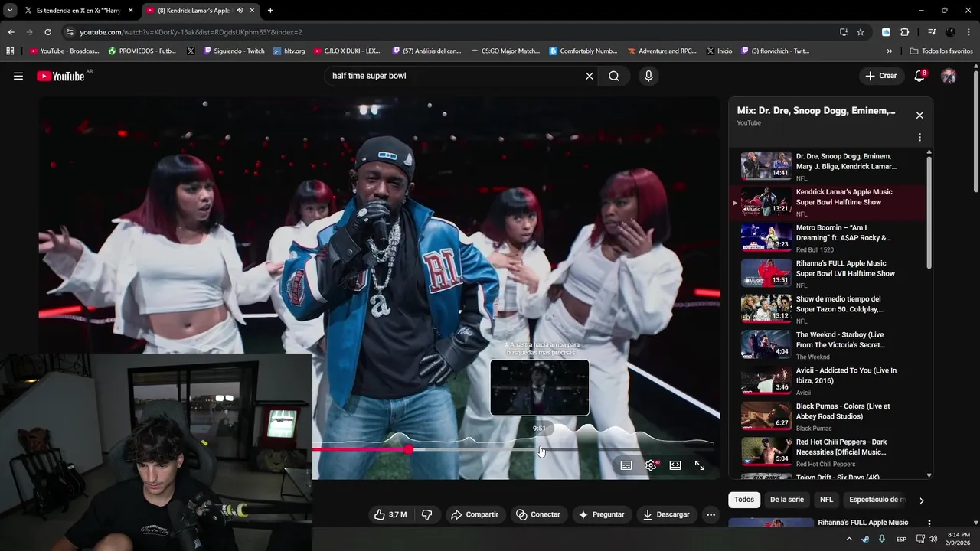Open options for Rihanna's recommended video
This screenshot has width=980, height=551.
pos(929,523)
